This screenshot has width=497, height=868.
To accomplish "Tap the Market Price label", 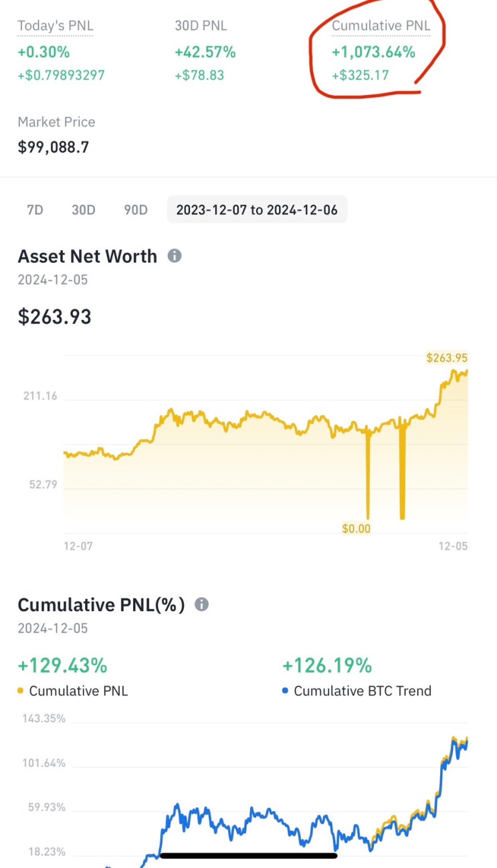I will pos(56,122).
